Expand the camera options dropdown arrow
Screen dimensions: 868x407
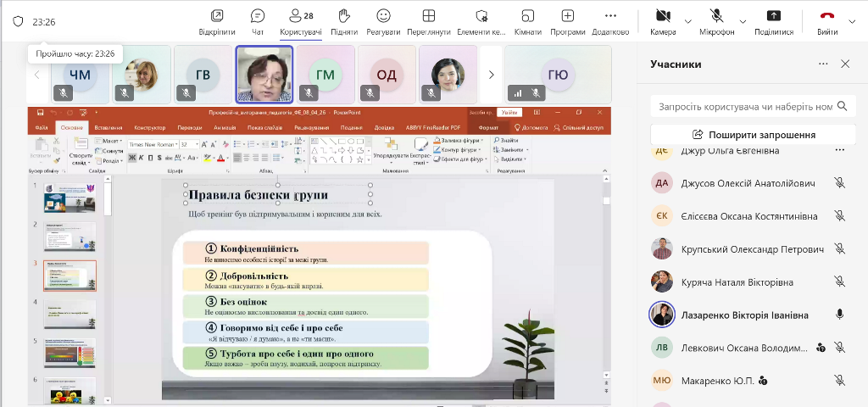click(687, 21)
